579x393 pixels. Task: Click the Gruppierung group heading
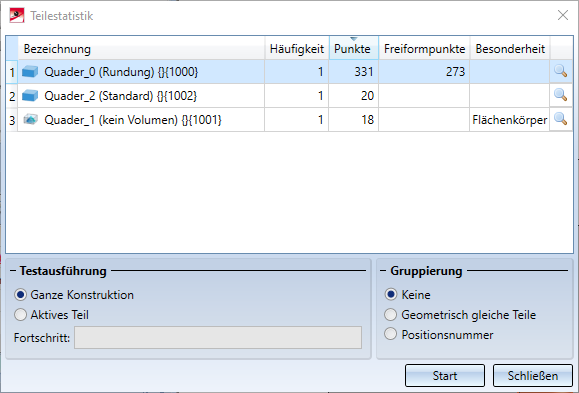pyautogui.click(x=426, y=271)
